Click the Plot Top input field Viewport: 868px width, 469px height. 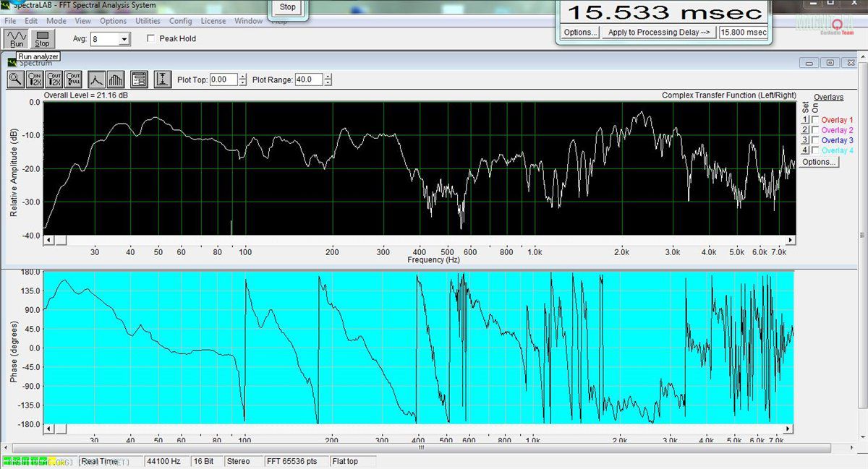[224, 79]
